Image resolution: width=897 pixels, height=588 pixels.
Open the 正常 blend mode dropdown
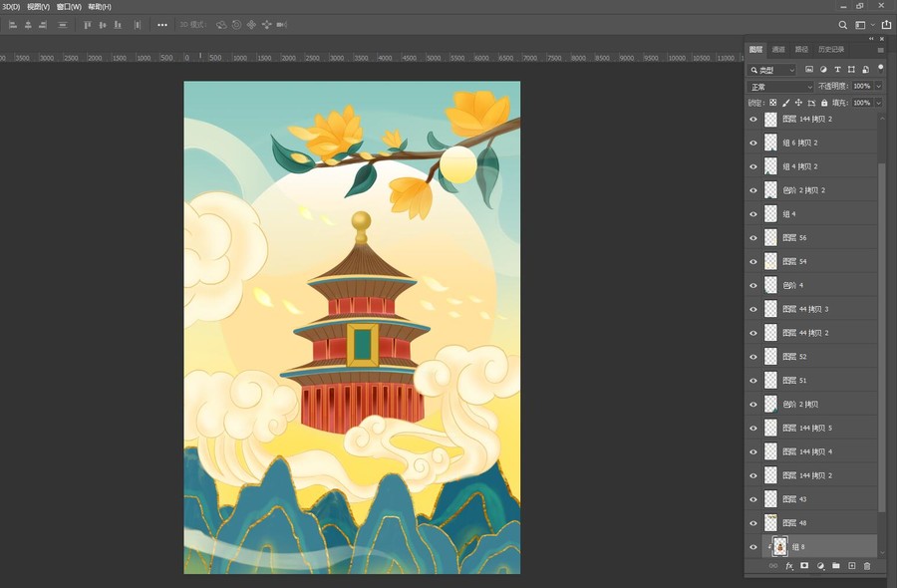pos(780,87)
